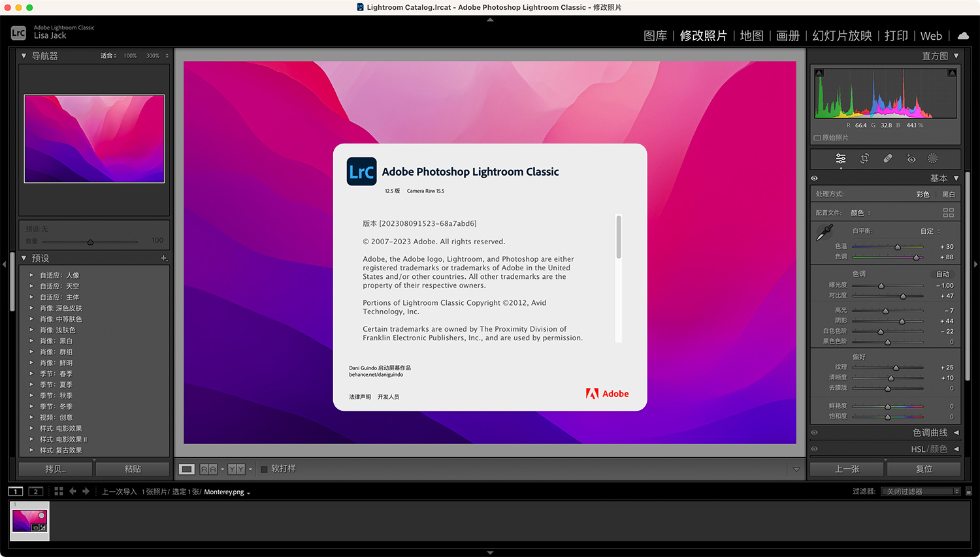Click the 粘贴 button

[x=133, y=469]
